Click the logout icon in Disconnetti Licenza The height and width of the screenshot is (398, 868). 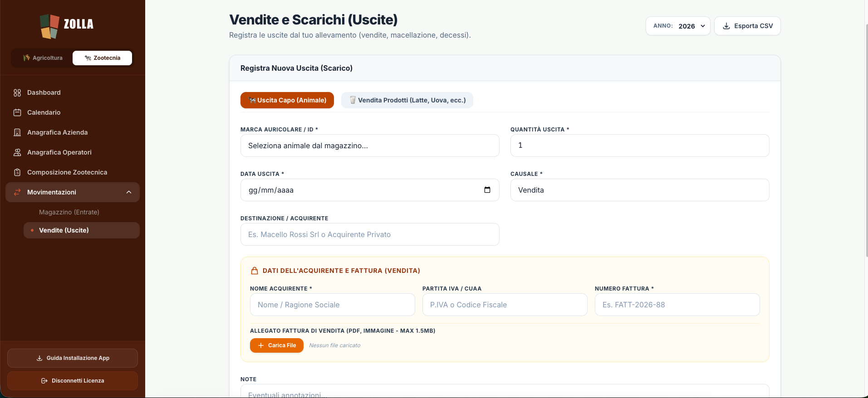click(x=44, y=381)
